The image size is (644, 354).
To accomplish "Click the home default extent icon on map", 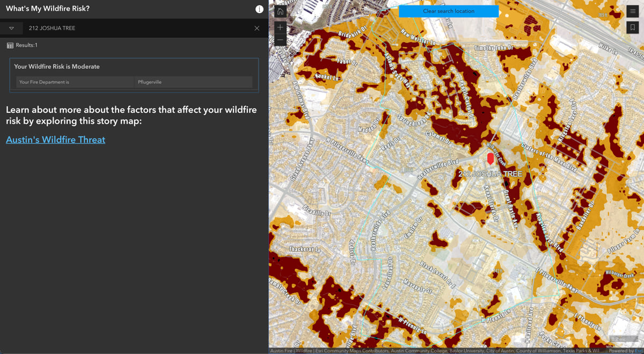I will [280, 10].
